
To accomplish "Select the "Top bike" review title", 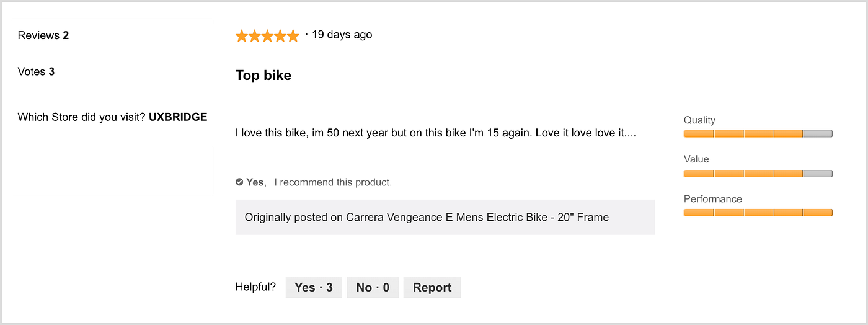I will point(263,76).
